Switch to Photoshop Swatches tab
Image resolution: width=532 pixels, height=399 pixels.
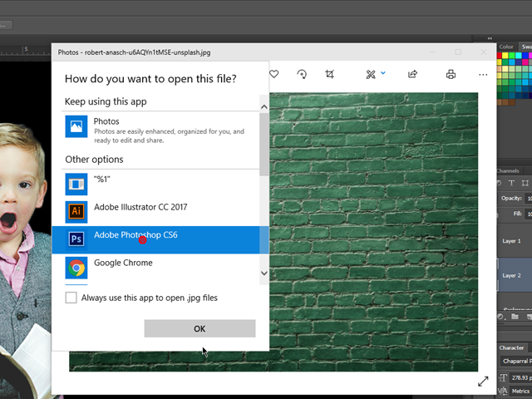pyautogui.click(x=526, y=47)
